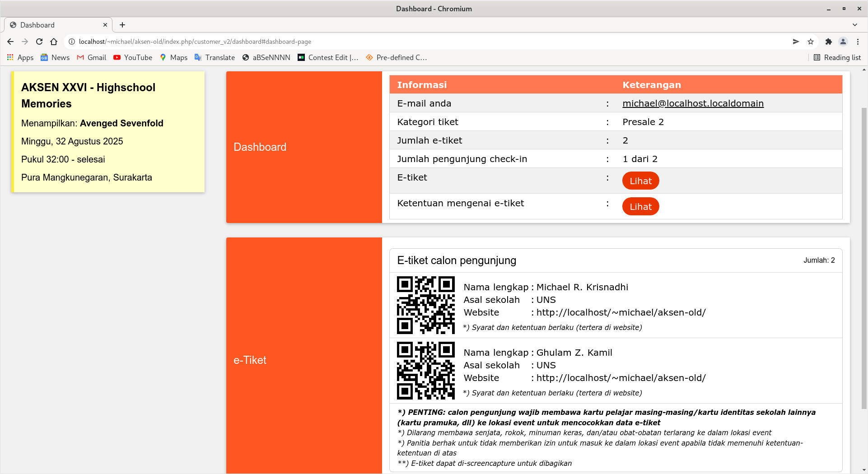Click Lihat for Ketentuan mengenai e-tiket
The width and height of the screenshot is (868, 474).
coord(640,207)
